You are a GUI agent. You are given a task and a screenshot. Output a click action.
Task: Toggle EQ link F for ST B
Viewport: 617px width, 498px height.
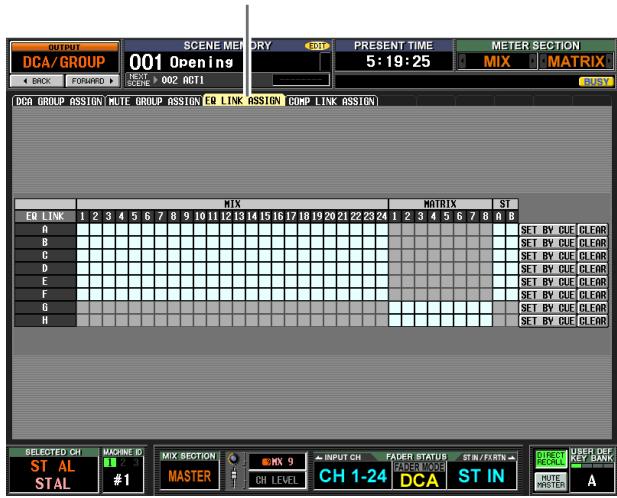point(512,294)
